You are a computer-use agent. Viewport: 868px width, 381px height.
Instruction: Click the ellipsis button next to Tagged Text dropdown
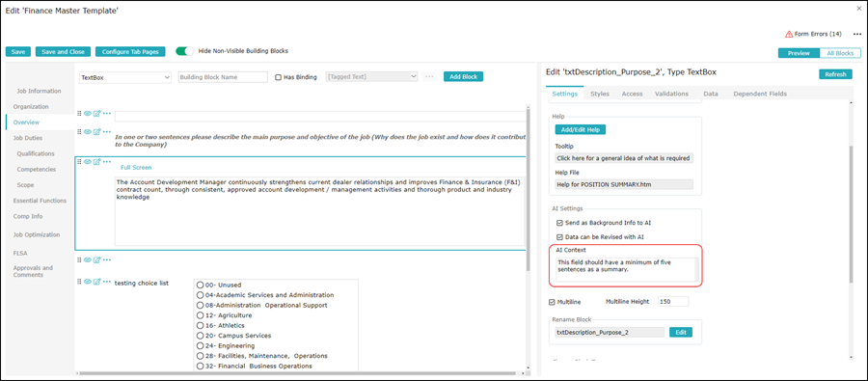[x=429, y=77]
